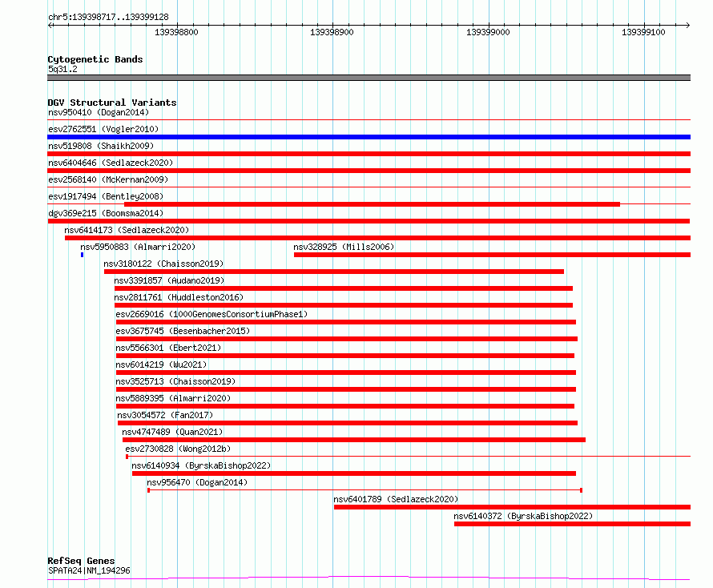Click nsv6014219 (Wu2021) label
This screenshot has height=588, width=713.
pyautogui.click(x=161, y=364)
